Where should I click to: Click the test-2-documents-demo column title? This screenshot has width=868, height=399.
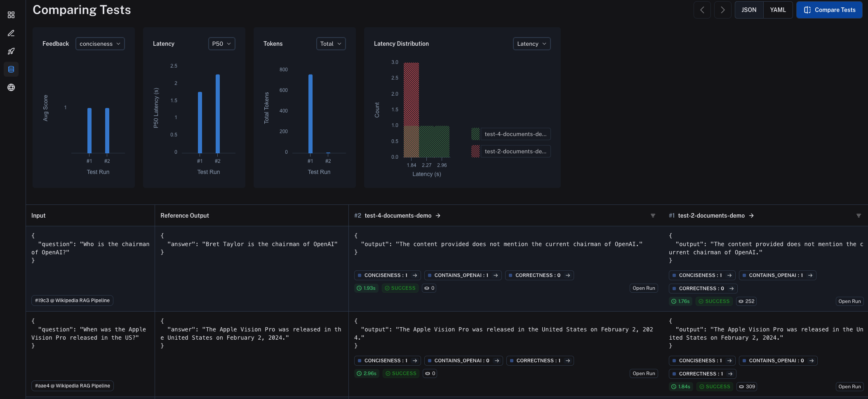(x=711, y=216)
